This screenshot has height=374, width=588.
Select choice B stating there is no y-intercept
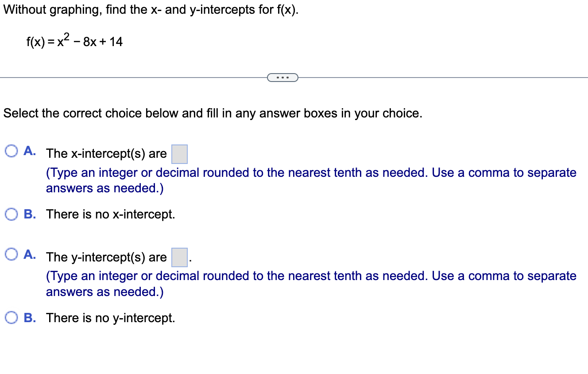[10, 318]
